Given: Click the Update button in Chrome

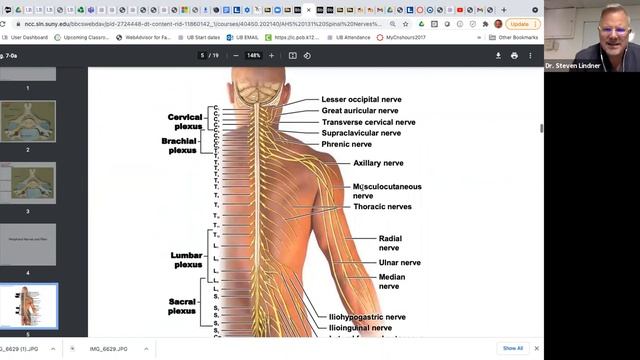Looking at the screenshot, I should [x=523, y=24].
